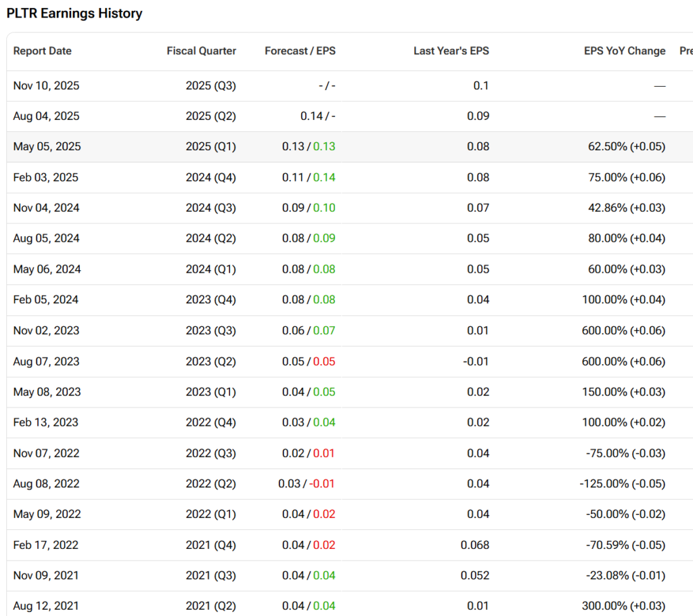The image size is (693, 616).
Task: Click the 0.06 / 0.07 forecast EPS cell
Action: 309,330
